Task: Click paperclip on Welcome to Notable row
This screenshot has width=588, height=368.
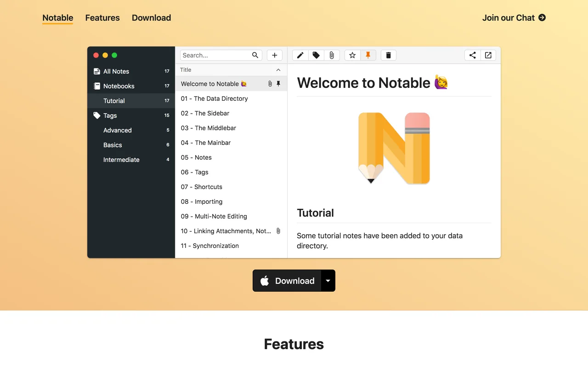Action: 270,84
